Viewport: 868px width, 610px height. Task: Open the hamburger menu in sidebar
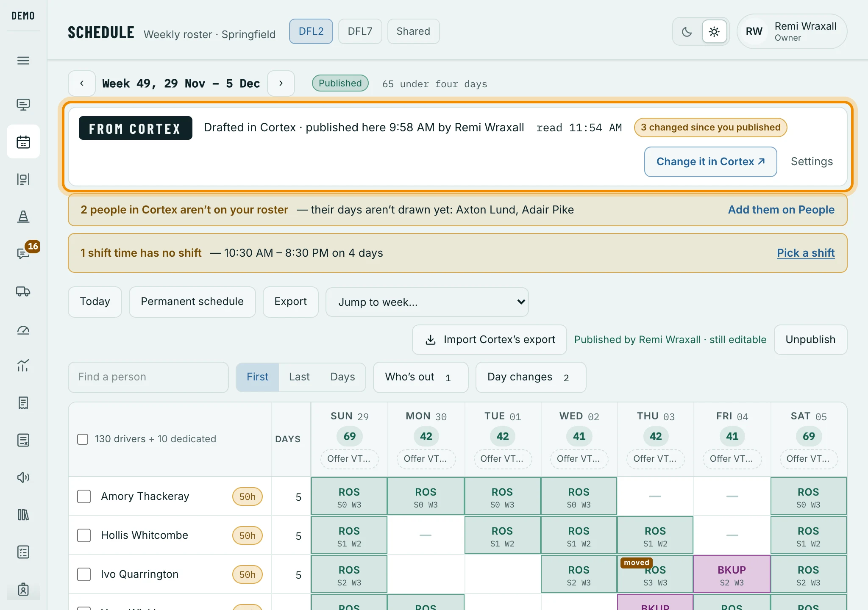[23, 61]
